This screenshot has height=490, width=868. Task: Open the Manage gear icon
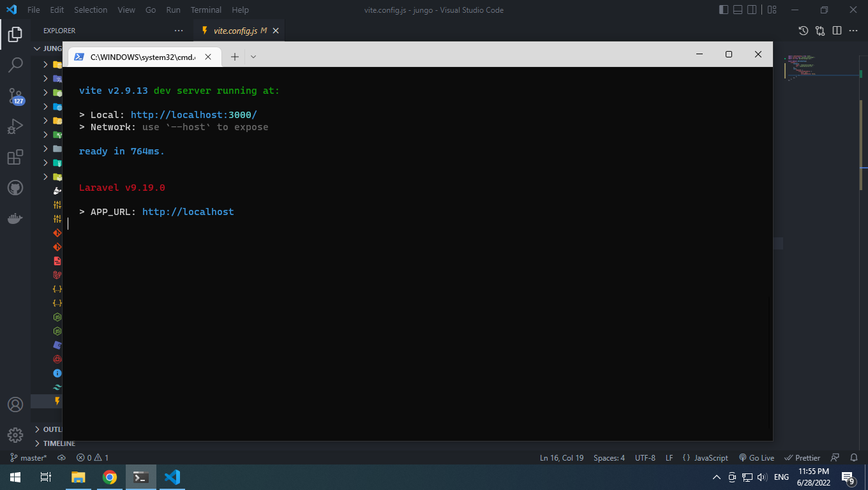coord(15,435)
